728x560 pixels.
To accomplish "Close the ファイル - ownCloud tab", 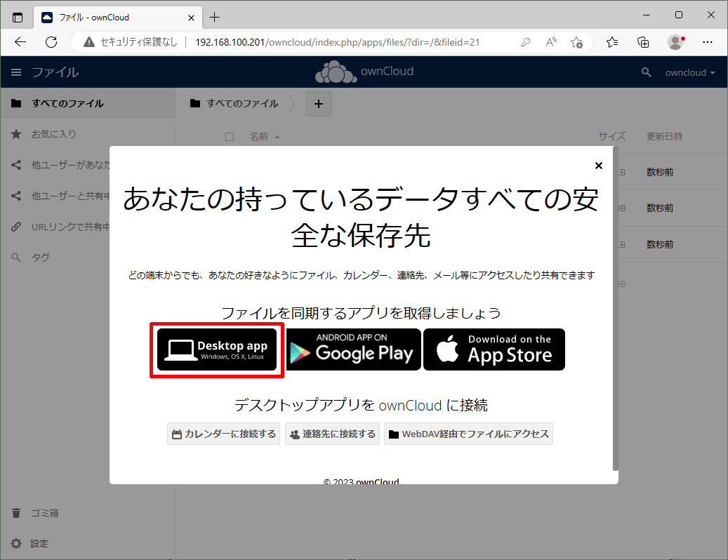I will [x=191, y=18].
